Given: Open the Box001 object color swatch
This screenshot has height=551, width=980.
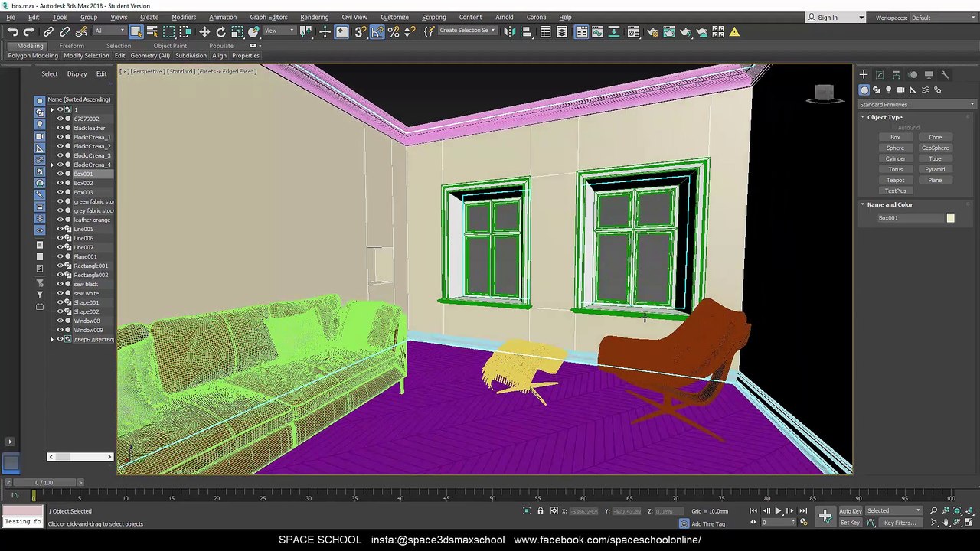Looking at the screenshot, I should click(x=950, y=218).
